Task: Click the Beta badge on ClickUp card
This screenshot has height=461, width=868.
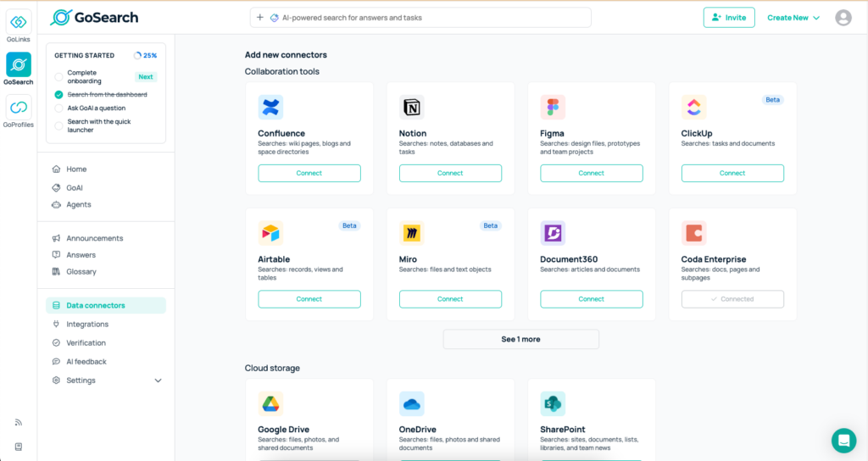Action: point(772,100)
